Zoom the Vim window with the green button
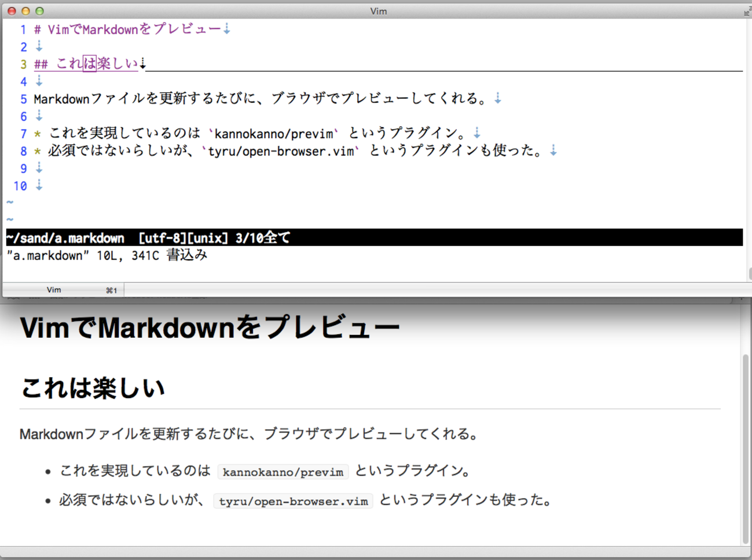Screen dimensions: 752x560 click(x=39, y=11)
